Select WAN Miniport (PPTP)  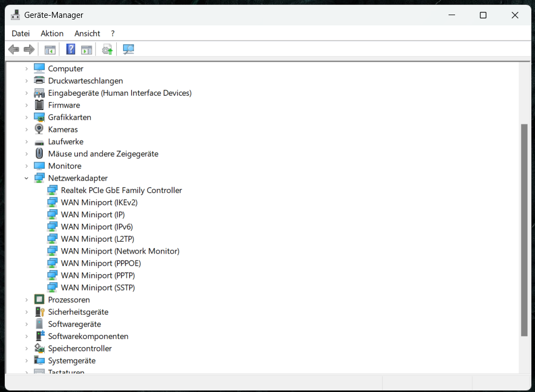click(x=98, y=276)
